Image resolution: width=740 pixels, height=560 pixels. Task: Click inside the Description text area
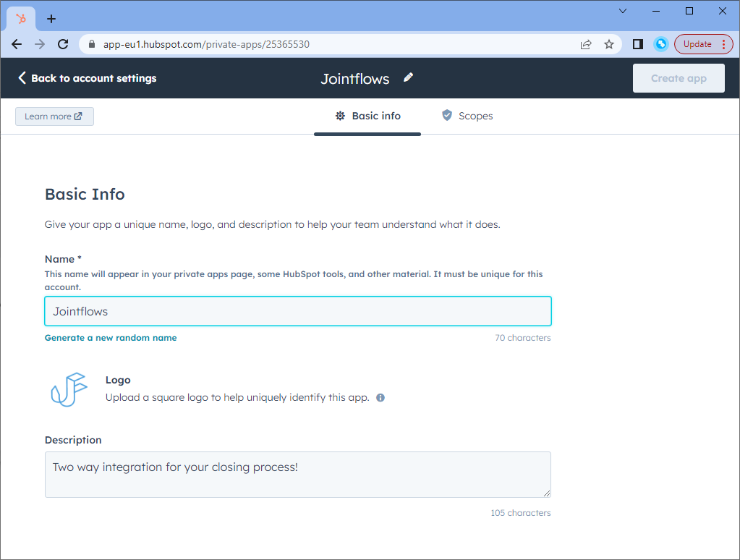297,475
